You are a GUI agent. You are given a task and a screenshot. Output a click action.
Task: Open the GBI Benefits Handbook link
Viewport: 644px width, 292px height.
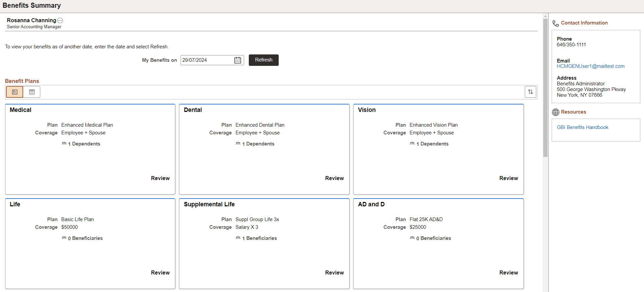pyautogui.click(x=583, y=127)
